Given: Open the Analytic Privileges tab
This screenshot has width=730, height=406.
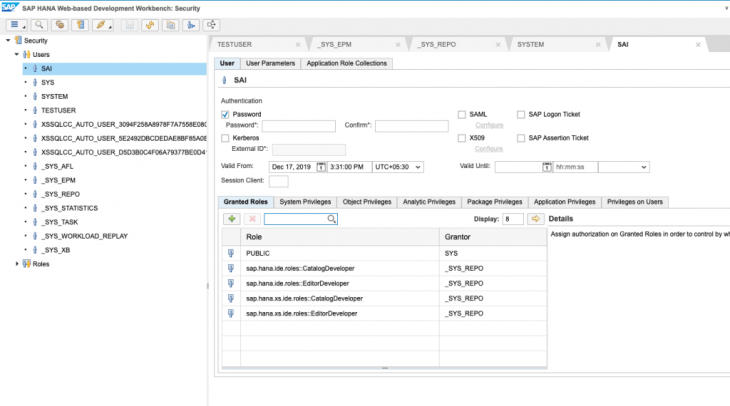Looking at the screenshot, I should 429,202.
